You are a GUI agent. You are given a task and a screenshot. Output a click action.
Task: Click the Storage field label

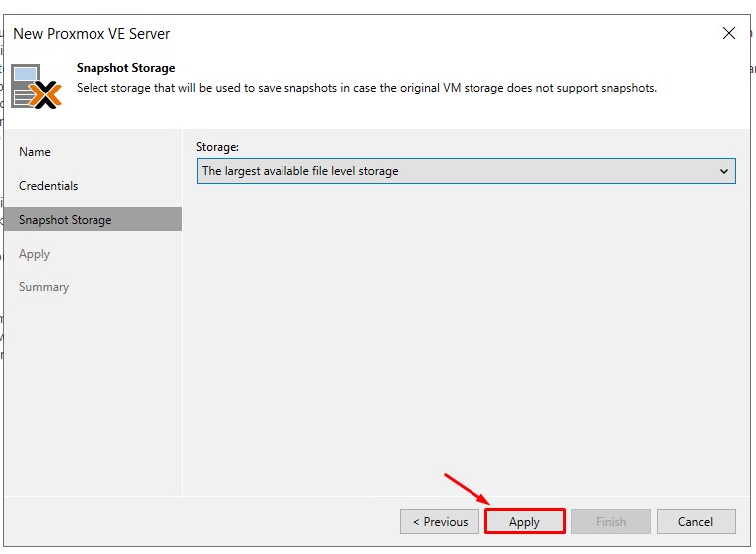[x=217, y=147]
